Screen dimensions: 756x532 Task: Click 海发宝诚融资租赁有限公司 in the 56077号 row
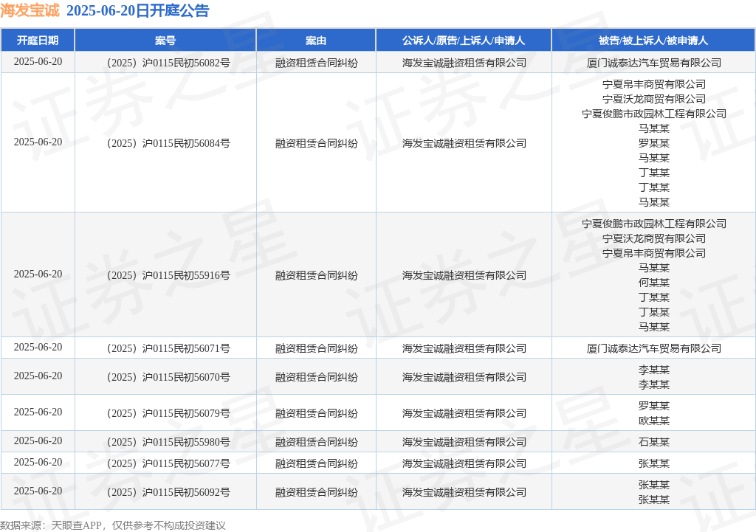(464, 463)
